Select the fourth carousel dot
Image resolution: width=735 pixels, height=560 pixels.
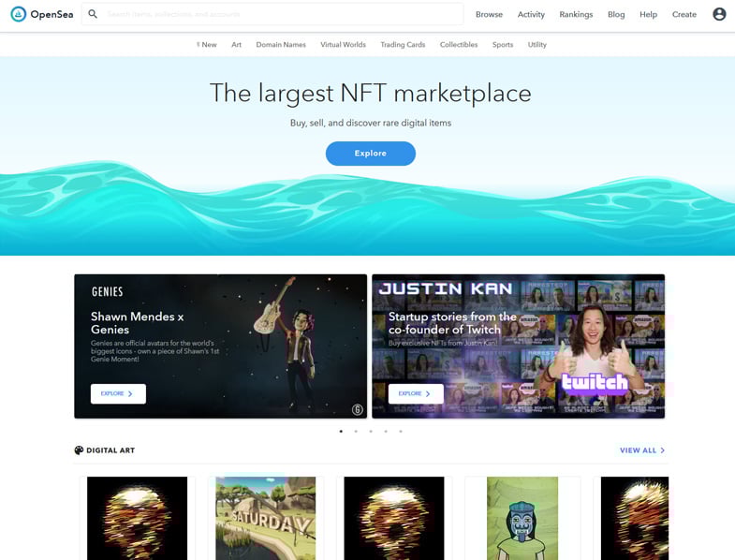tap(386, 431)
